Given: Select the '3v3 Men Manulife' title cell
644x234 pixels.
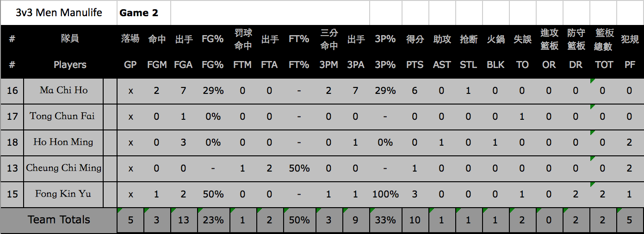Looking at the screenshot, I should pos(59,12).
